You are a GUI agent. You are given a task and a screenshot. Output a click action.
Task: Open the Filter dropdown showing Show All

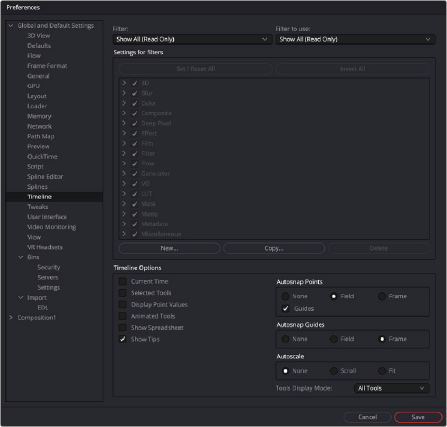tap(192, 39)
